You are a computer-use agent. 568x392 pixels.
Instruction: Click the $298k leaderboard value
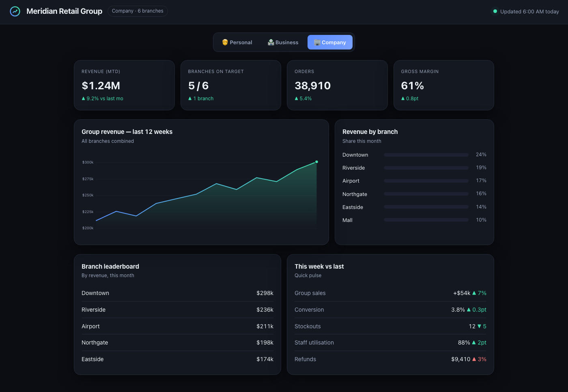click(265, 293)
